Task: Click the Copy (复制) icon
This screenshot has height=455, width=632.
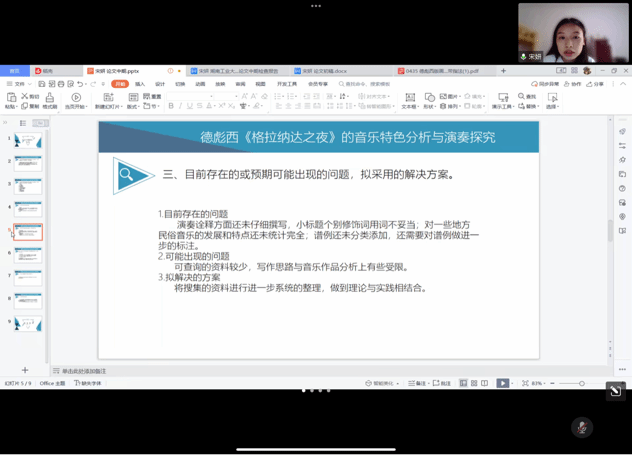Action: coord(25,106)
